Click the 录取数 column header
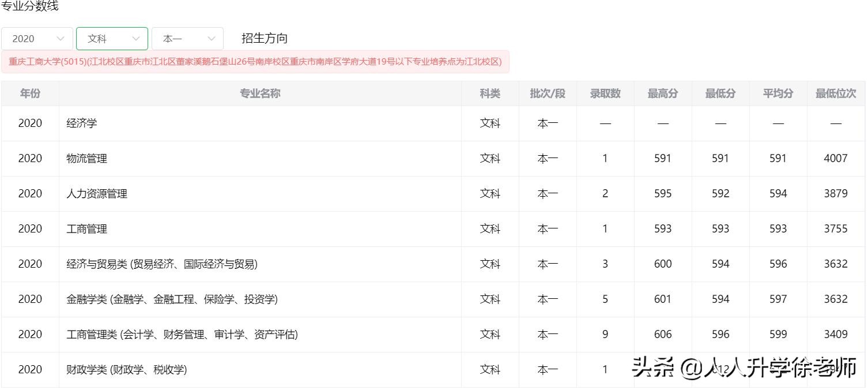Viewport: 868px width, 390px height. (605, 93)
